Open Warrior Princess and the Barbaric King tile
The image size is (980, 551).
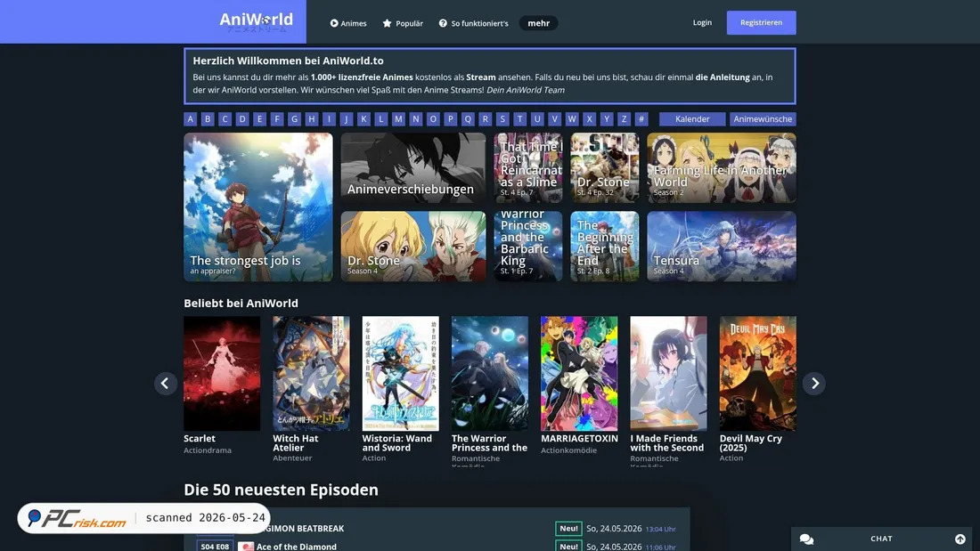[x=528, y=247]
